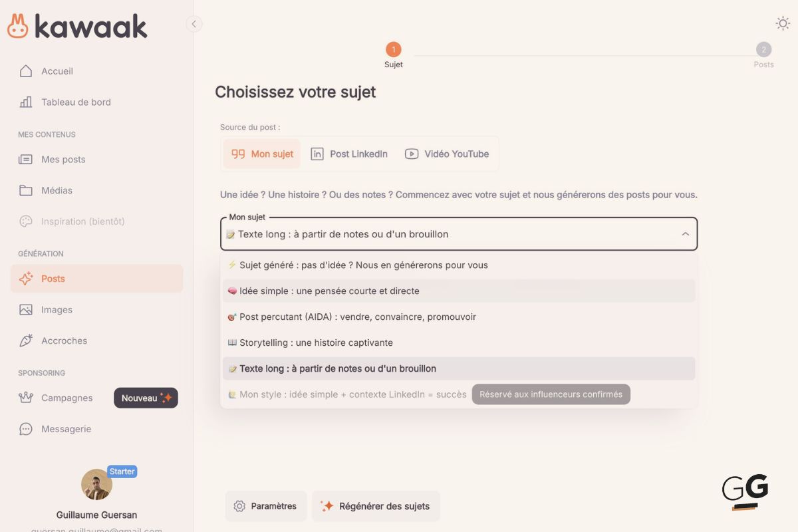Open Messagerie via the chat bubble icon
Screen dimensions: 798x532
[25, 429]
